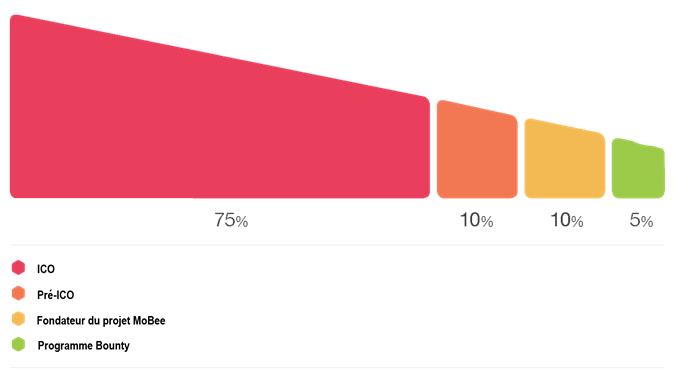Image resolution: width=673 pixels, height=383 pixels.
Task: Click the divider line below the chart
Action: click(337, 245)
